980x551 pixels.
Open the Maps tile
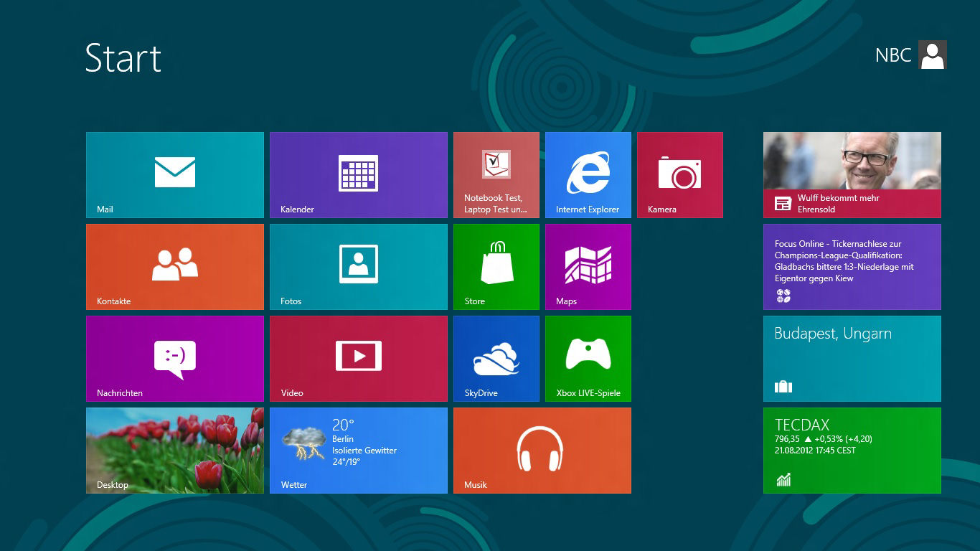click(588, 266)
